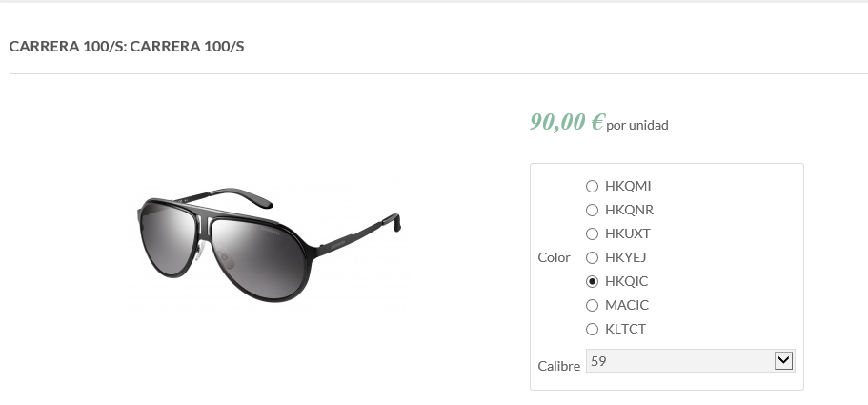This screenshot has height=405, width=868.
Task: Click the 'Calibre' field label
Action: (x=558, y=366)
